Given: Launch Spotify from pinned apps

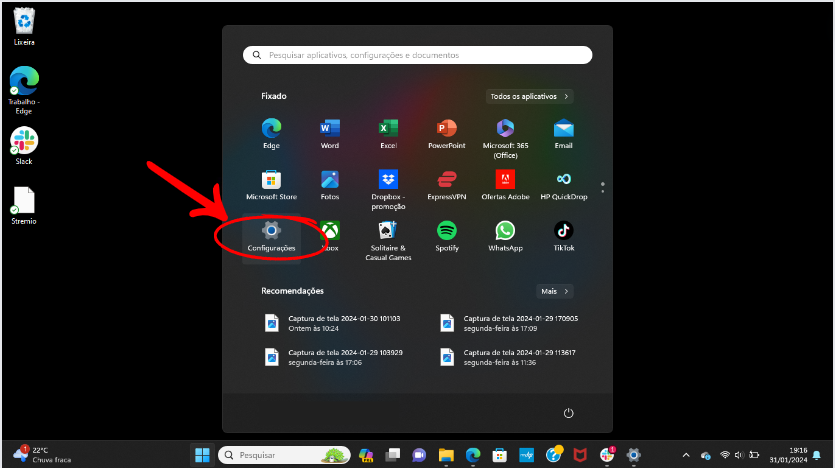Looking at the screenshot, I should click(x=447, y=237).
